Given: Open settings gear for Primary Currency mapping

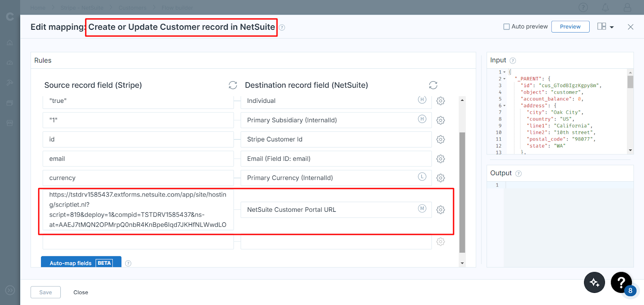Looking at the screenshot, I should click(441, 178).
